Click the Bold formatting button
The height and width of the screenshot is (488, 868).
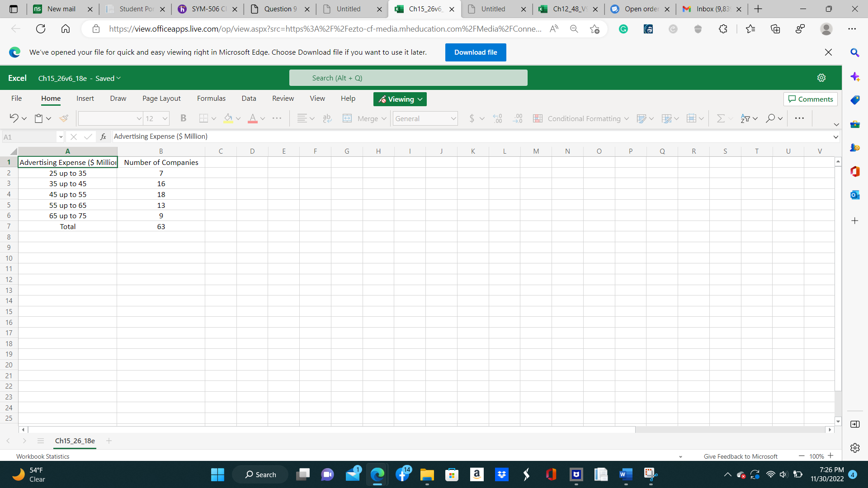pyautogui.click(x=183, y=118)
